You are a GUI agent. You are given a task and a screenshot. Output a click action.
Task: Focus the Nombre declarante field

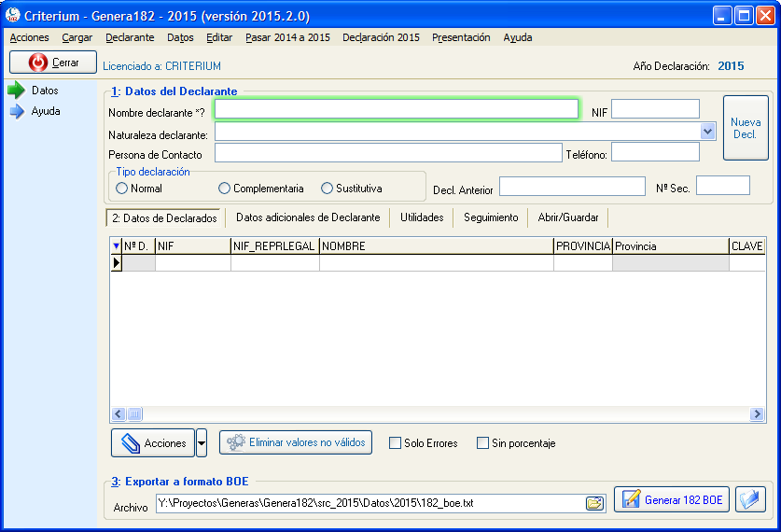[x=397, y=109]
